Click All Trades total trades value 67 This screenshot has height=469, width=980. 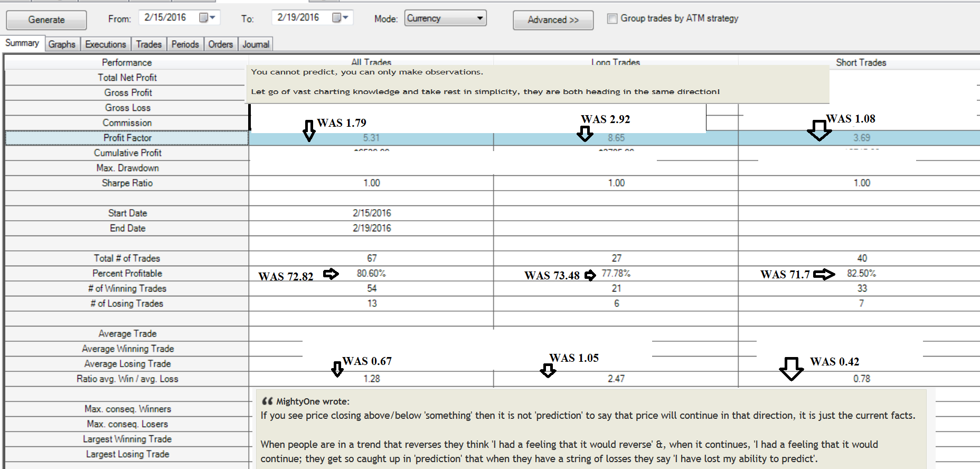pos(372,258)
